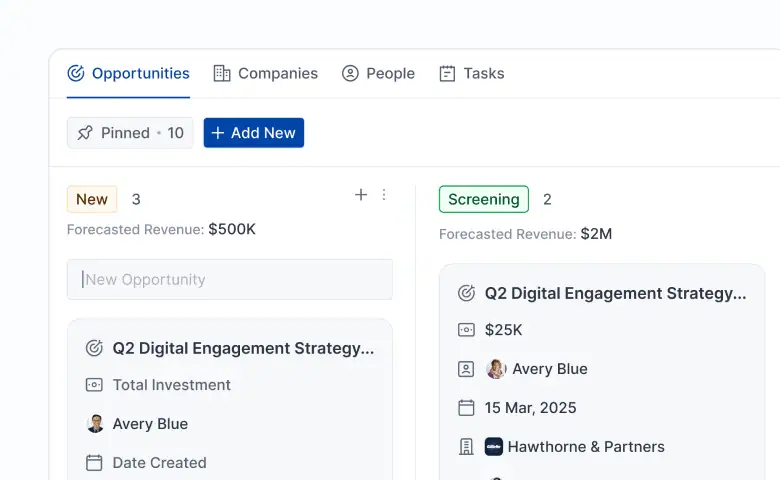Click the New stage label badge
Image resolution: width=780 pixels, height=480 pixels.
coord(92,199)
